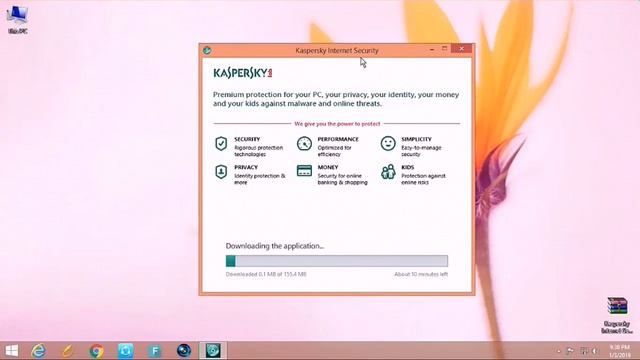Click the MONEY heading text
Viewport: 640px width, 360px height.
coord(328,167)
